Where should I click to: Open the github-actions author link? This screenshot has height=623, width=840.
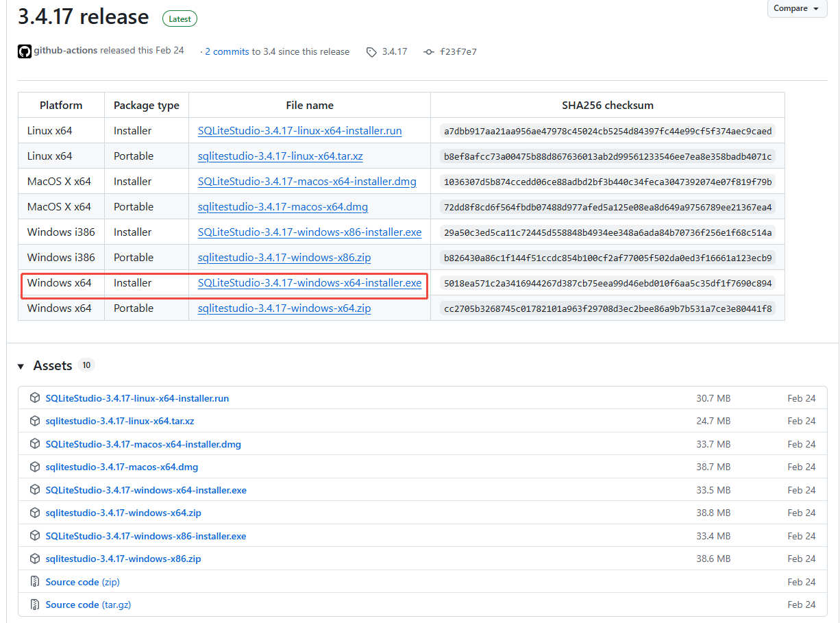coord(66,51)
